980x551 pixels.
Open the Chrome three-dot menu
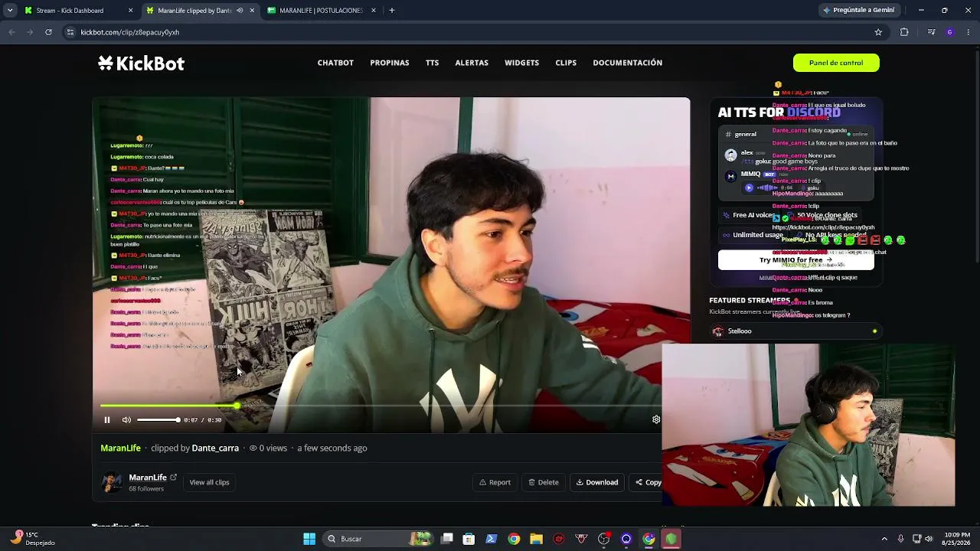(x=969, y=32)
